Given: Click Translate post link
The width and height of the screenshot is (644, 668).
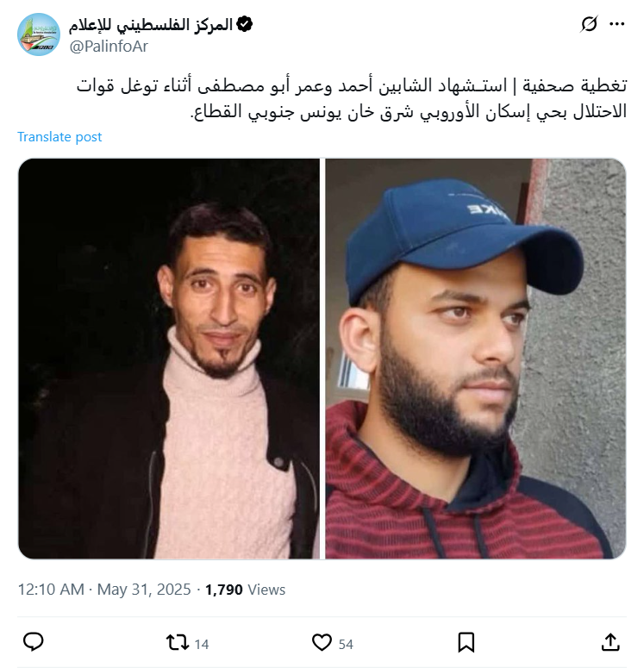Looking at the screenshot, I should pyautogui.click(x=59, y=137).
